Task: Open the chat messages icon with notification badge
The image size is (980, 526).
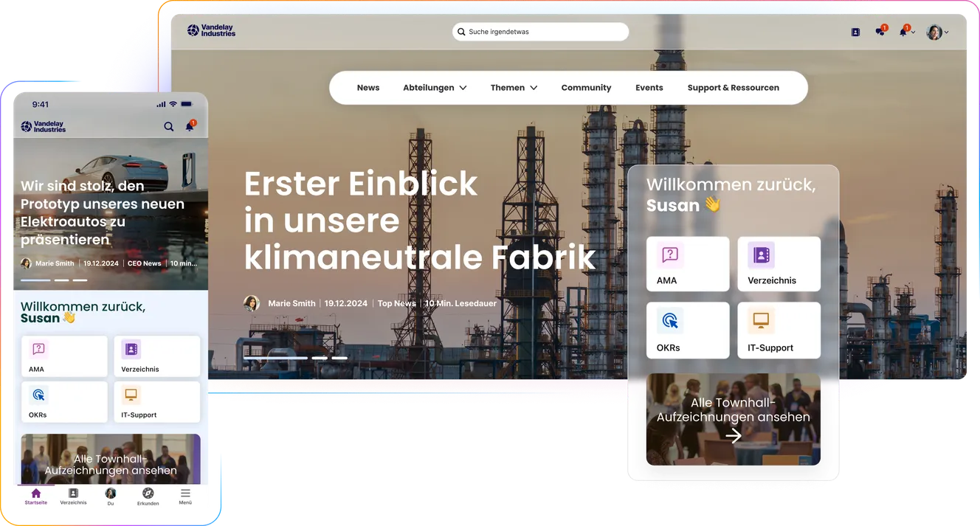Action: click(880, 32)
